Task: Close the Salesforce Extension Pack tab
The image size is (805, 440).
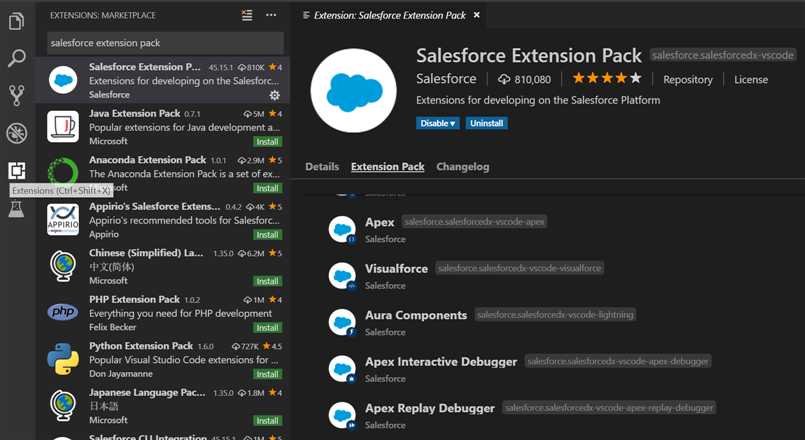Action: [476, 15]
